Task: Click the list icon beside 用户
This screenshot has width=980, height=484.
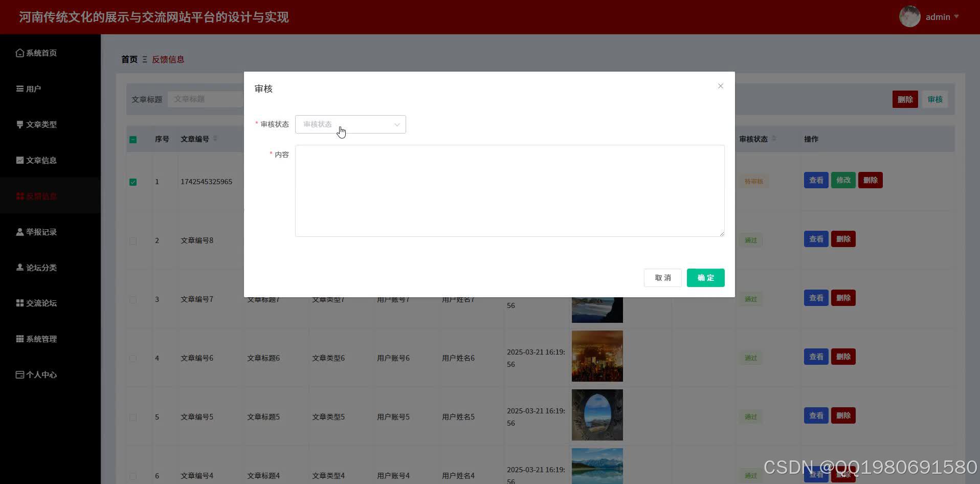Action: point(20,89)
